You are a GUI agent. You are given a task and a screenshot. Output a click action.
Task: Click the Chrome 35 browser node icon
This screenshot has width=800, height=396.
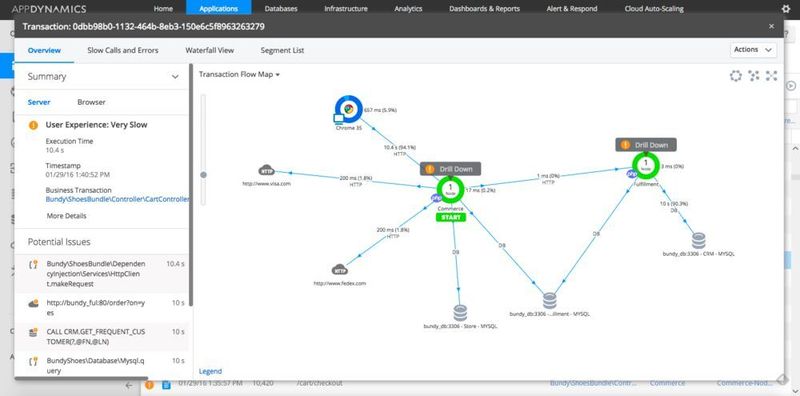(348, 109)
